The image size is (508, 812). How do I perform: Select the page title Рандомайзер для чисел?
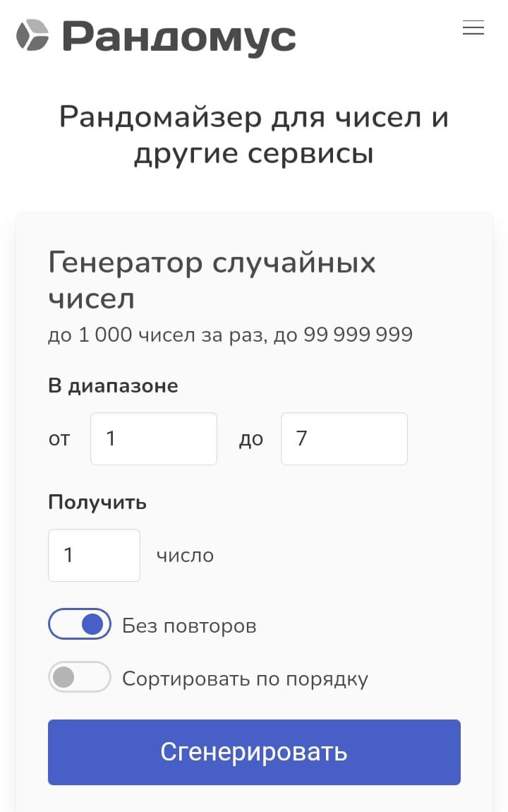click(x=254, y=134)
